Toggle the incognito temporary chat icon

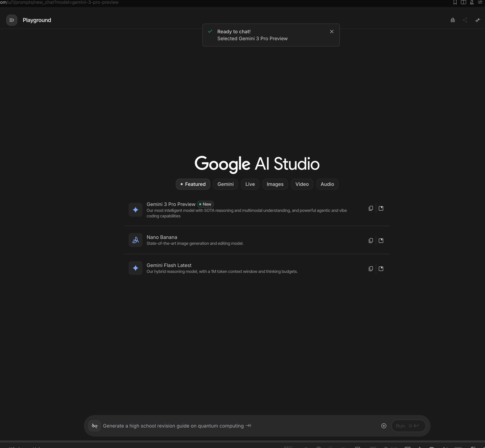(x=453, y=20)
